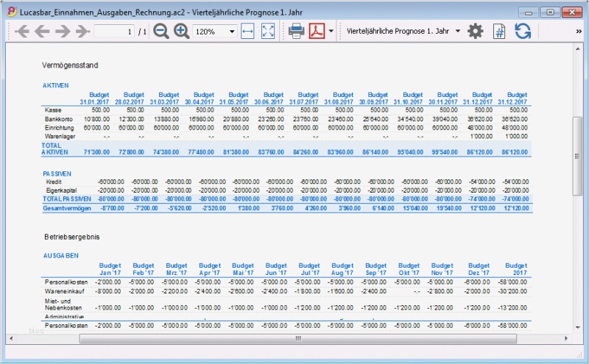Go to first page arrow
The width and height of the screenshot is (589, 364).
tap(22, 31)
